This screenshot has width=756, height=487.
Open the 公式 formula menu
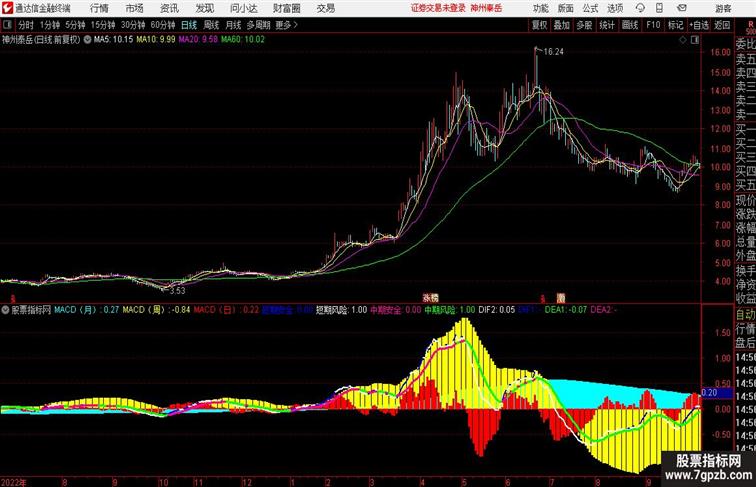590,8
